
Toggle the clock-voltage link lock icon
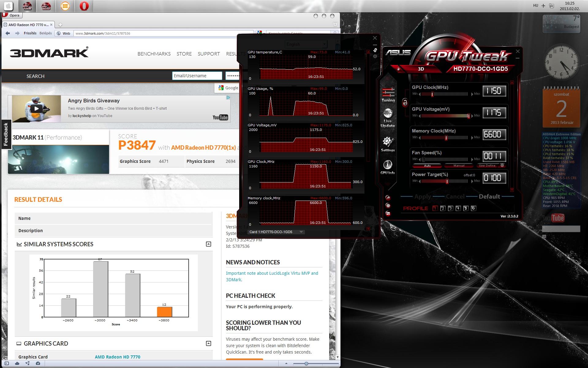click(405, 102)
